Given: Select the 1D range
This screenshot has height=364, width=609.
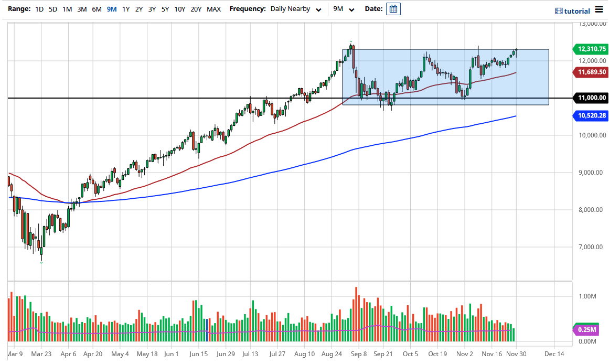Looking at the screenshot, I should click(38, 9).
